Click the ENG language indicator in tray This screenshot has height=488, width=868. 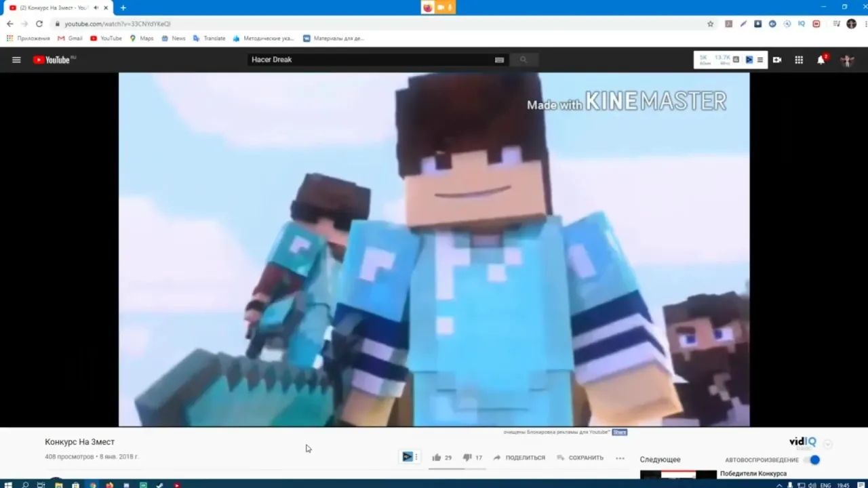825,485
